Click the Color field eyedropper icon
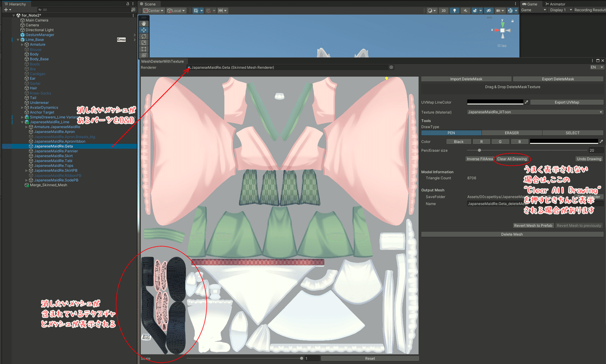This screenshot has width=606, height=364. [x=601, y=141]
